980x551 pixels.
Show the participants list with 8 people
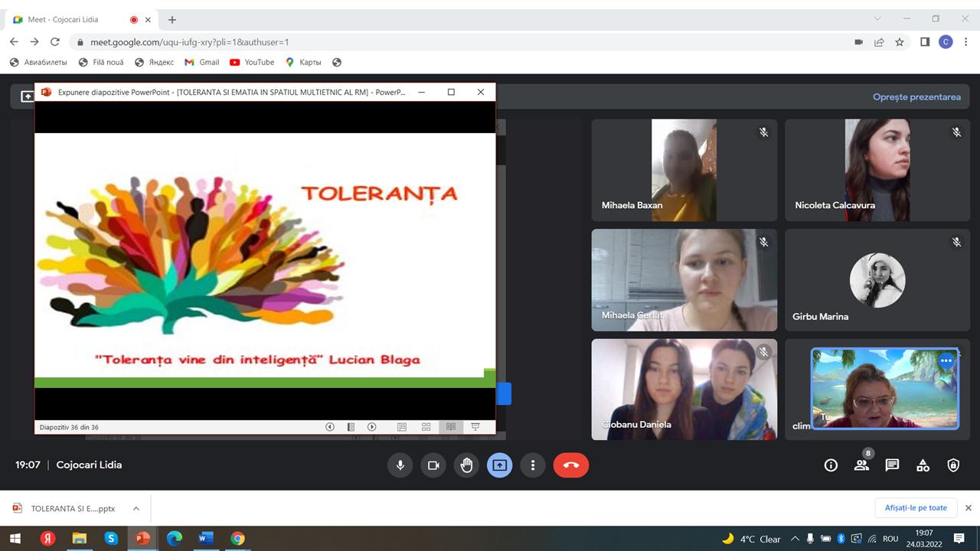pos(861,465)
